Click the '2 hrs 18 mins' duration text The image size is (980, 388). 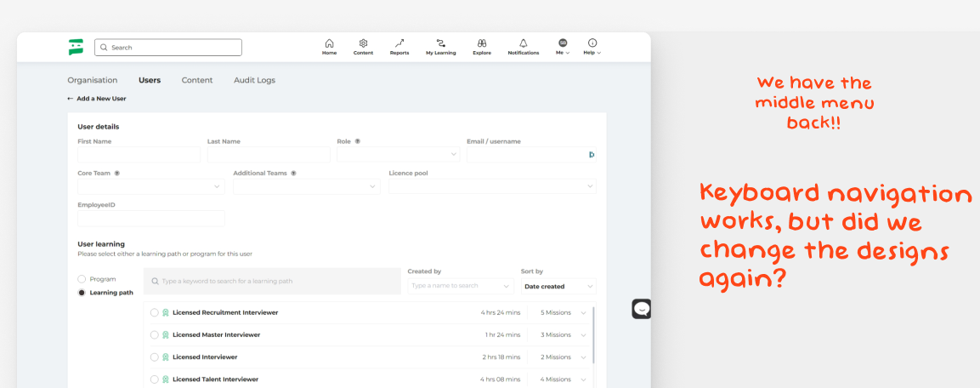coord(501,357)
